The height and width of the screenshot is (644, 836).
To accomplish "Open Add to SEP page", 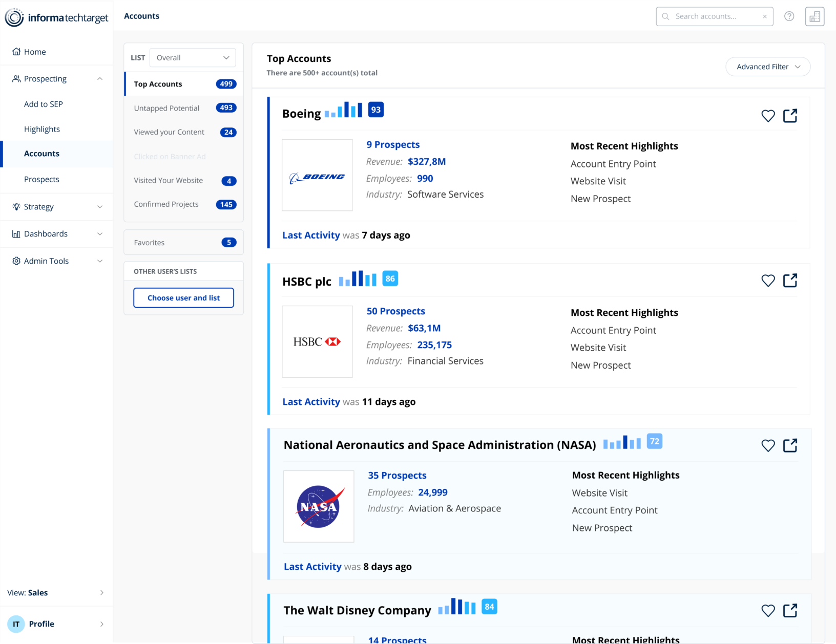I will click(44, 104).
